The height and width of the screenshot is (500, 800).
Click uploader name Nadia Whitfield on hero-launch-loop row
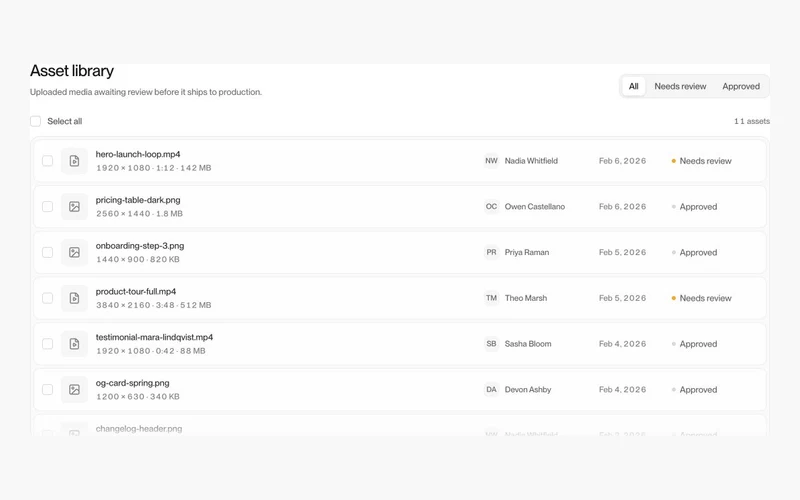coord(531,161)
